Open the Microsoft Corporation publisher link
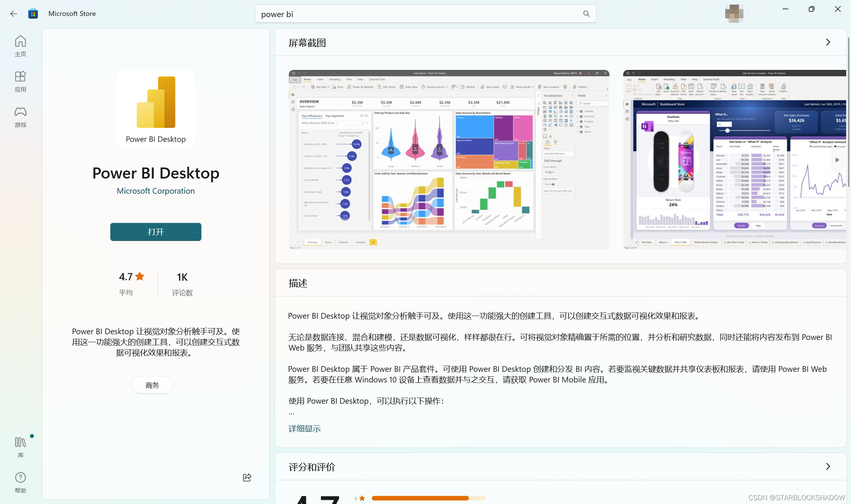The image size is (851, 504). click(156, 191)
